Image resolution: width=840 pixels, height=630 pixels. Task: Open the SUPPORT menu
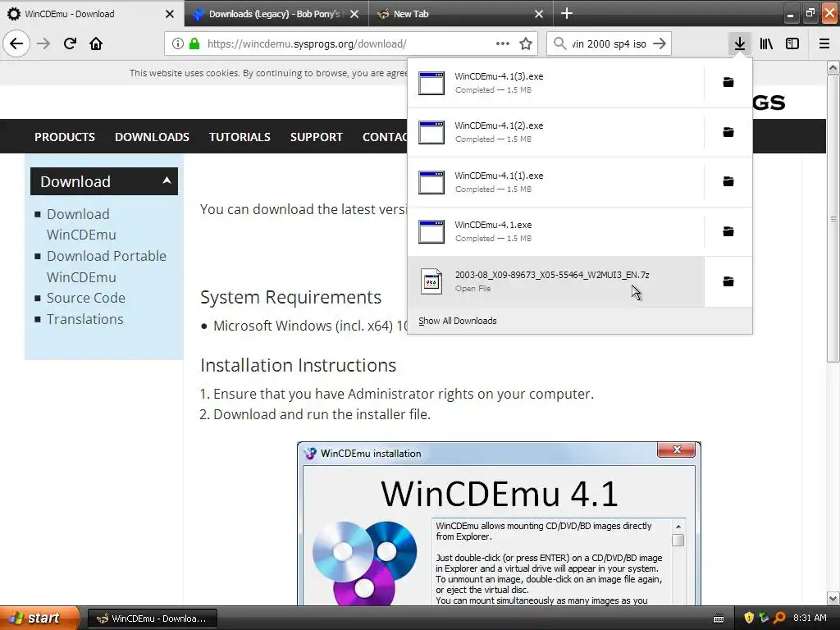coord(316,137)
